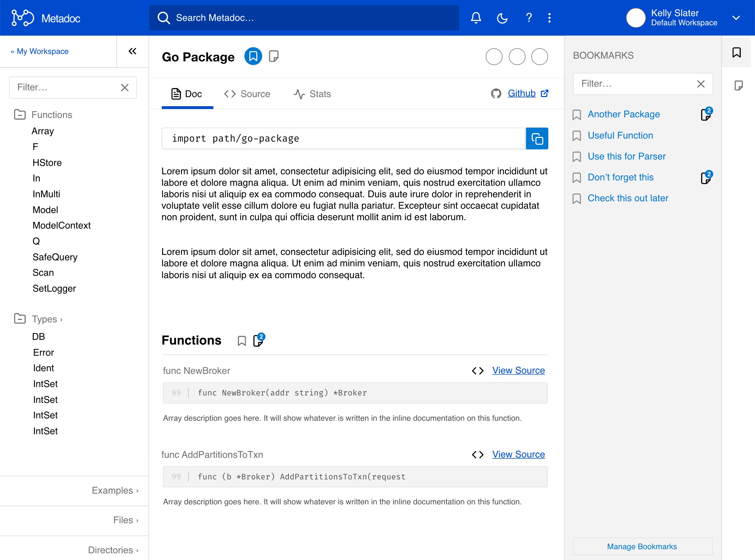
Task: Open notes for Don't forget this
Action: pos(706,177)
